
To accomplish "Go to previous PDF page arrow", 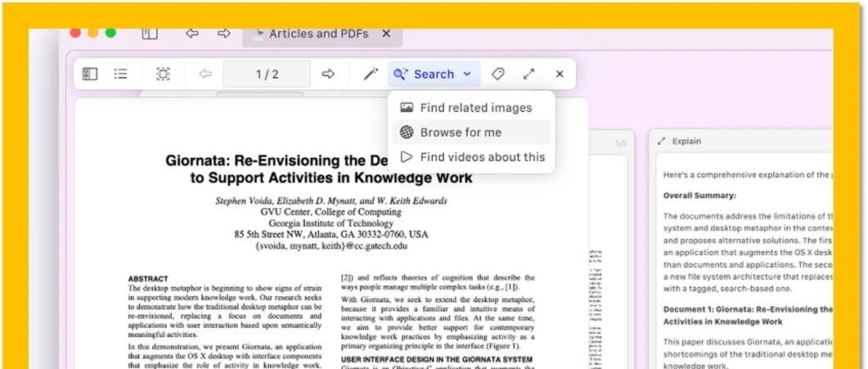I will [205, 74].
